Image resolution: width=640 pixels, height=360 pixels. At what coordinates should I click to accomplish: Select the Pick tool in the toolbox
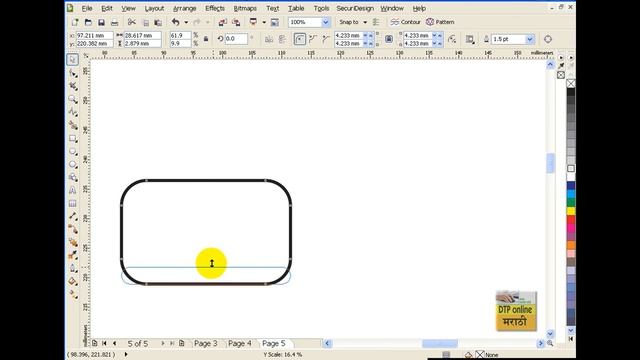click(x=73, y=60)
